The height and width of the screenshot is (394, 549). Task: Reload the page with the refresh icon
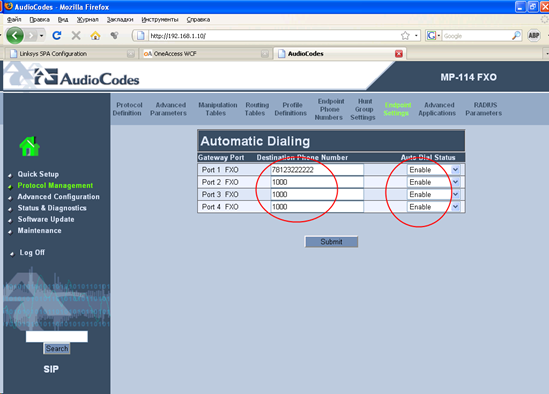57,35
